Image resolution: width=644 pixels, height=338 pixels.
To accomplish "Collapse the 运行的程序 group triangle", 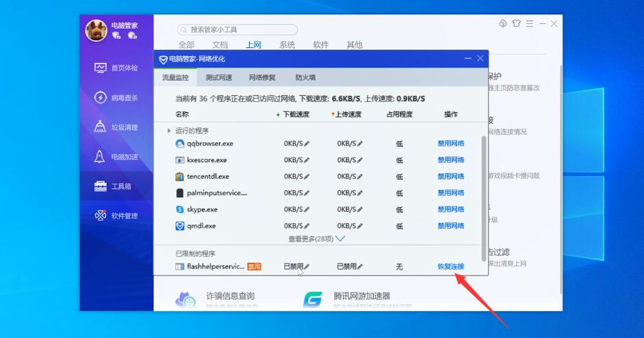I will click(x=169, y=131).
